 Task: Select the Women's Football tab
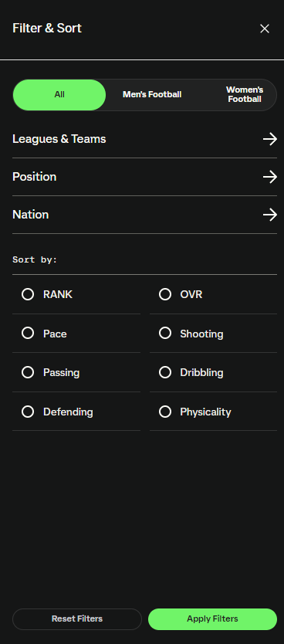click(x=245, y=95)
